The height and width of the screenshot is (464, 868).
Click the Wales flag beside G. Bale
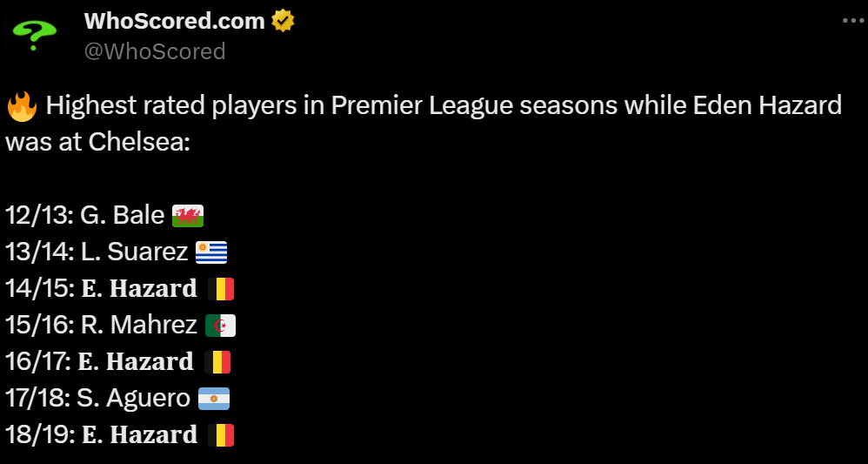coord(188,216)
